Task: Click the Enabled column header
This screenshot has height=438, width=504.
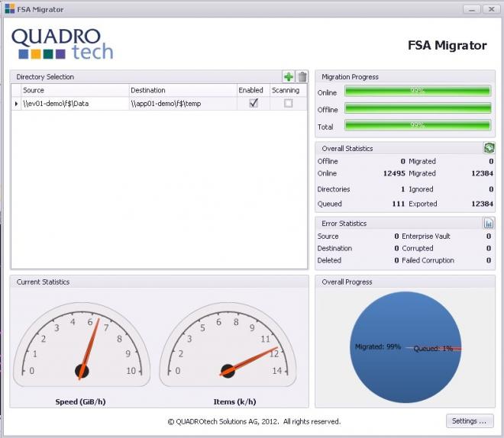Action: point(254,90)
